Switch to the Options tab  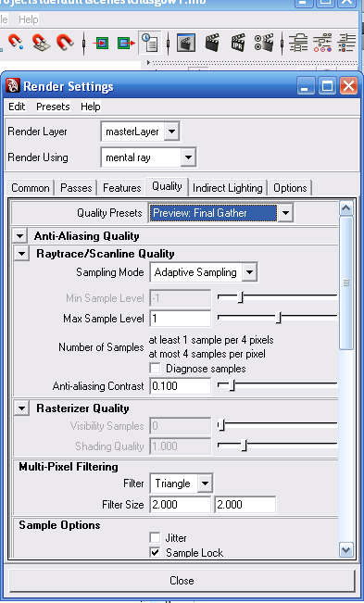pyautogui.click(x=290, y=188)
